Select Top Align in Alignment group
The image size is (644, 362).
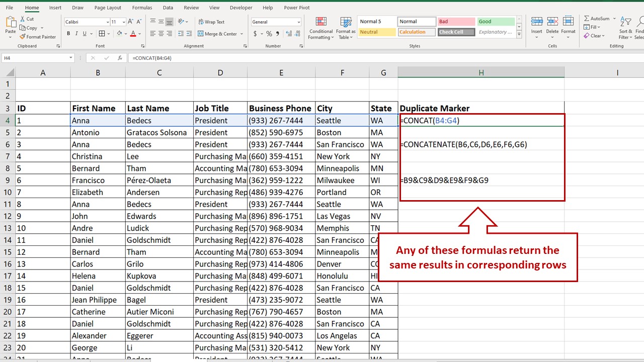(152, 22)
